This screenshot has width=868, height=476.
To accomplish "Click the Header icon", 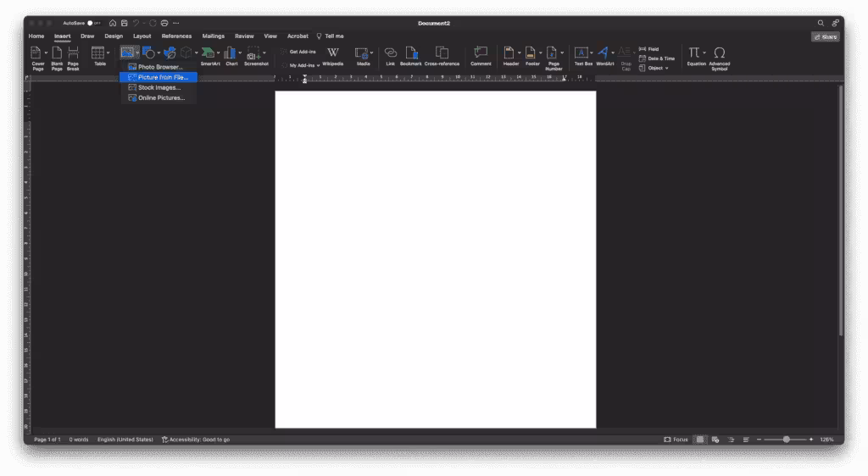I will [509, 53].
